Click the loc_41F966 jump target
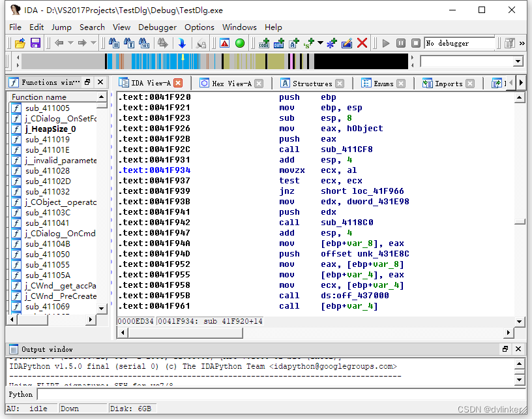This screenshot has height=419, width=532. (x=378, y=191)
